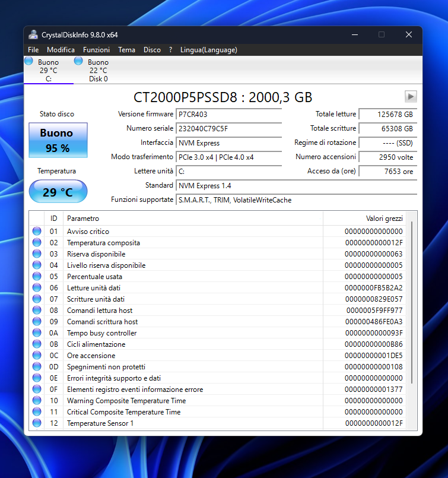The width and height of the screenshot is (448, 478).
Task: Minimize the CrystalDiskInfo window
Action: [355, 35]
